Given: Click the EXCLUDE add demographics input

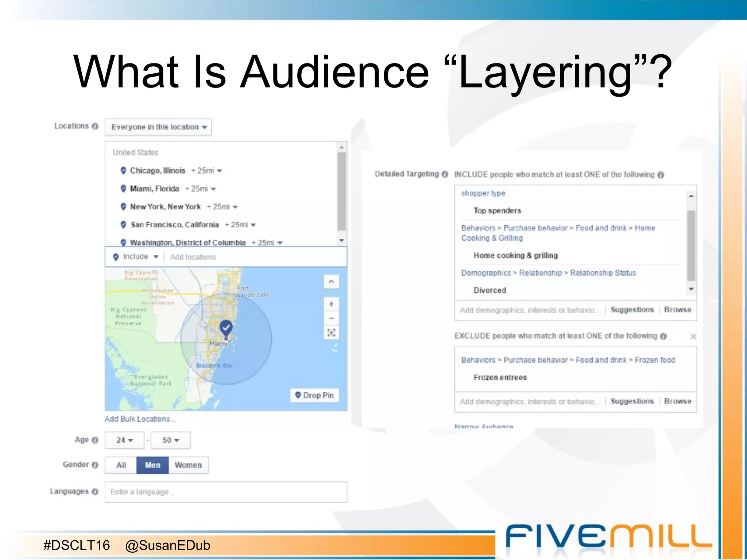Looking at the screenshot, I should click(530, 402).
